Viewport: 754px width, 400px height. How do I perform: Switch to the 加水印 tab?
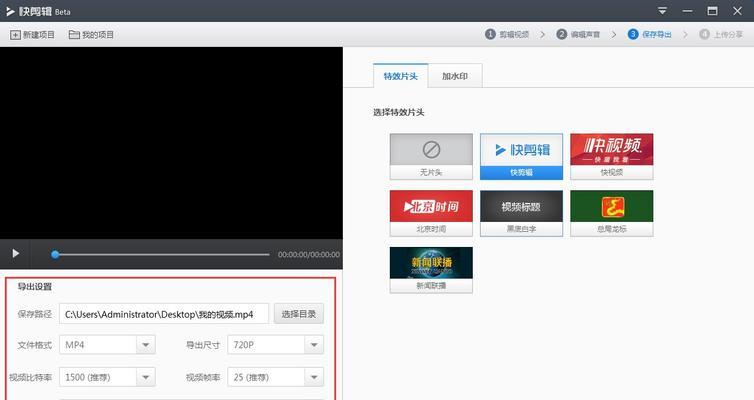click(x=455, y=76)
